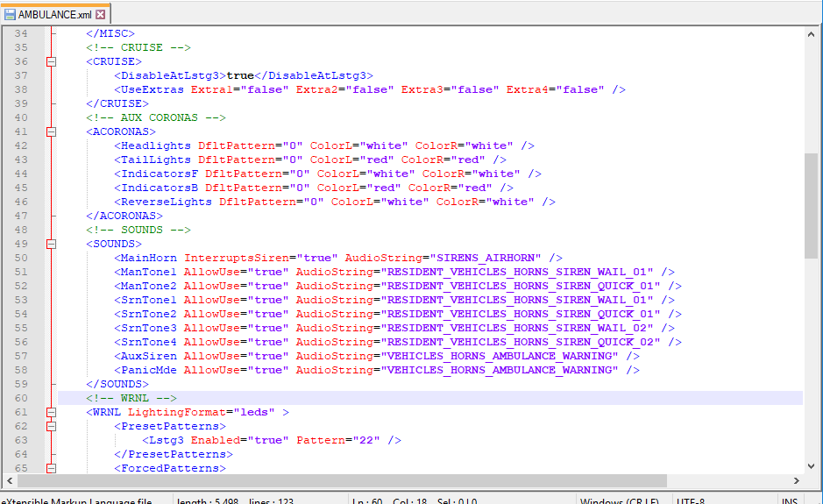Click the SrnTone1 tag name
Screen dimensions: 823x504
(x=149, y=301)
